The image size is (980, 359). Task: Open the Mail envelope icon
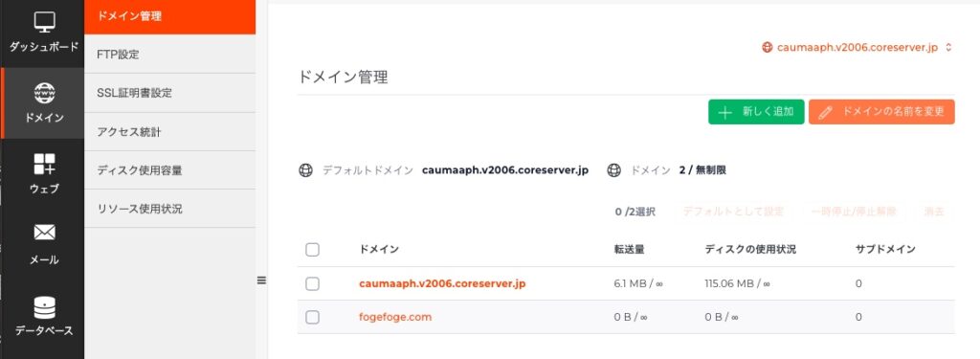[44, 233]
